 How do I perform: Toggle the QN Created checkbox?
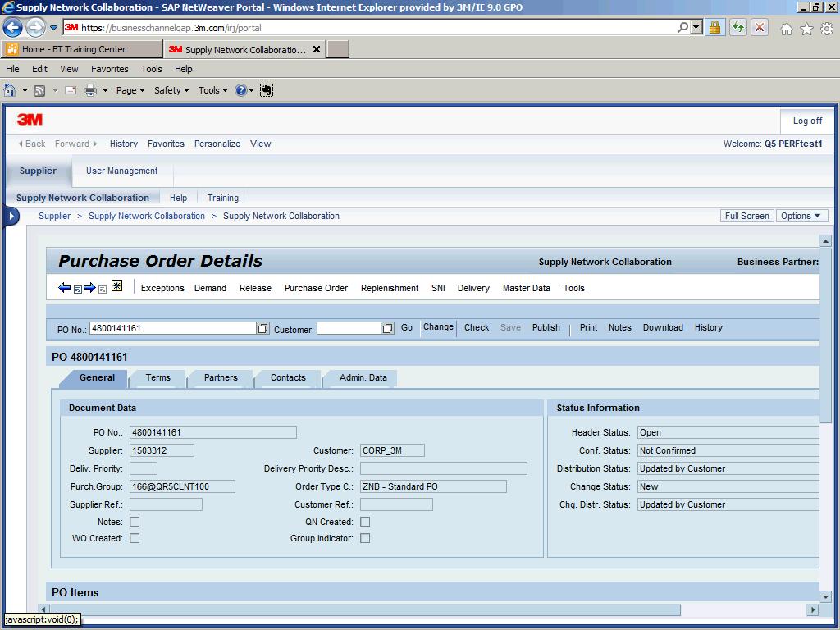pyautogui.click(x=365, y=522)
